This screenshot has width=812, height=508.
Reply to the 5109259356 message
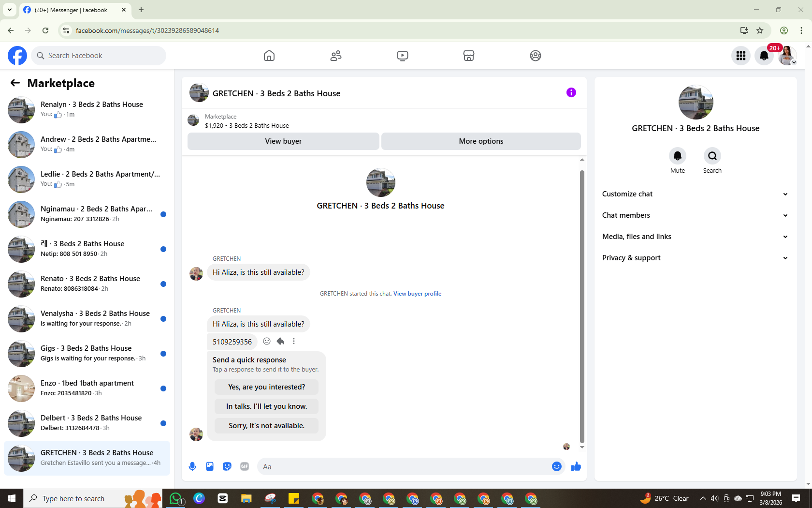[280, 341]
